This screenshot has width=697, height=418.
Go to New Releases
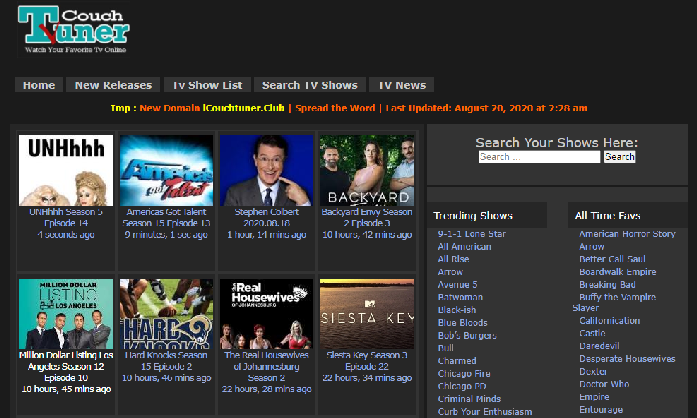[x=113, y=85]
